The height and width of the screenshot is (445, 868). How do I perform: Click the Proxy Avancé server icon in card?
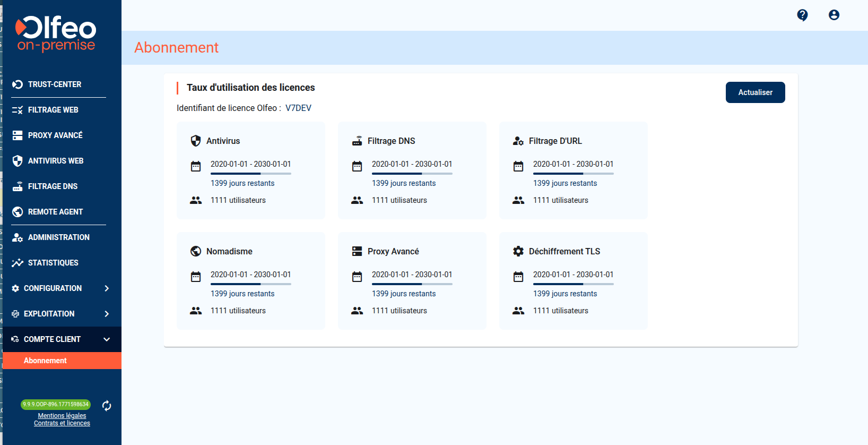357,251
